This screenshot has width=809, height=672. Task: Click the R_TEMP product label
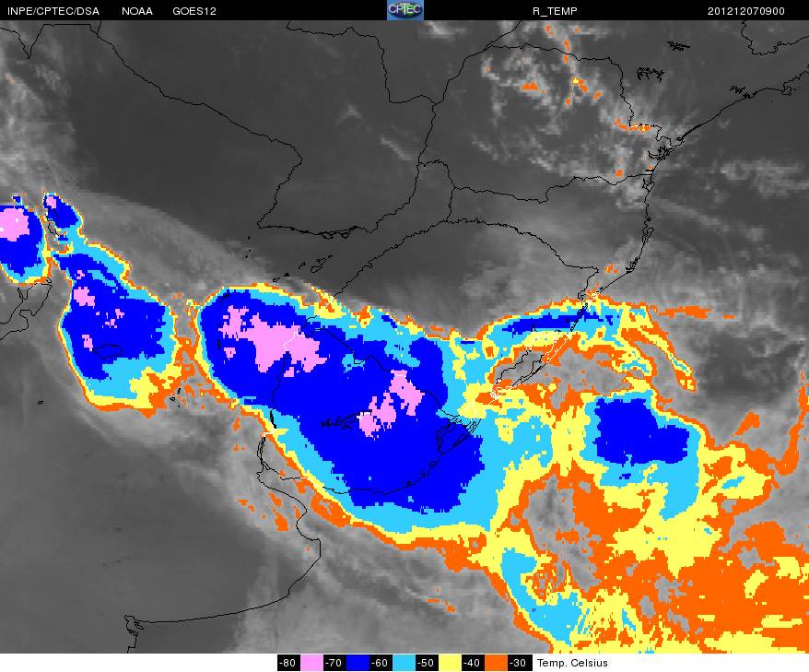tap(555, 11)
